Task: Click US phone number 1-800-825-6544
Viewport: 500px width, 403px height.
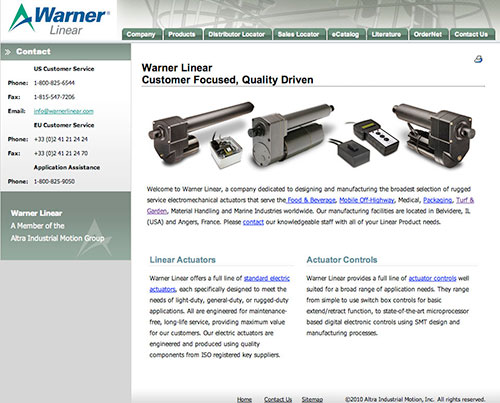Action: pos(54,83)
